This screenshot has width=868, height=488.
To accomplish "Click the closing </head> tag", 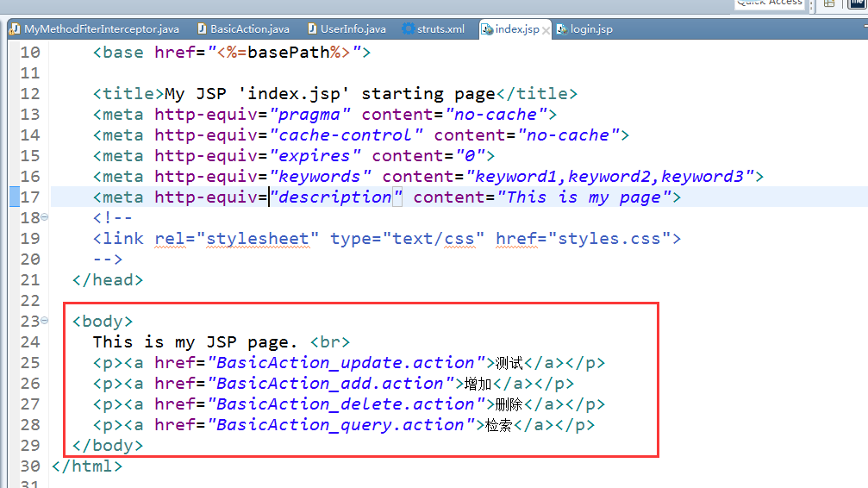I will coord(108,280).
